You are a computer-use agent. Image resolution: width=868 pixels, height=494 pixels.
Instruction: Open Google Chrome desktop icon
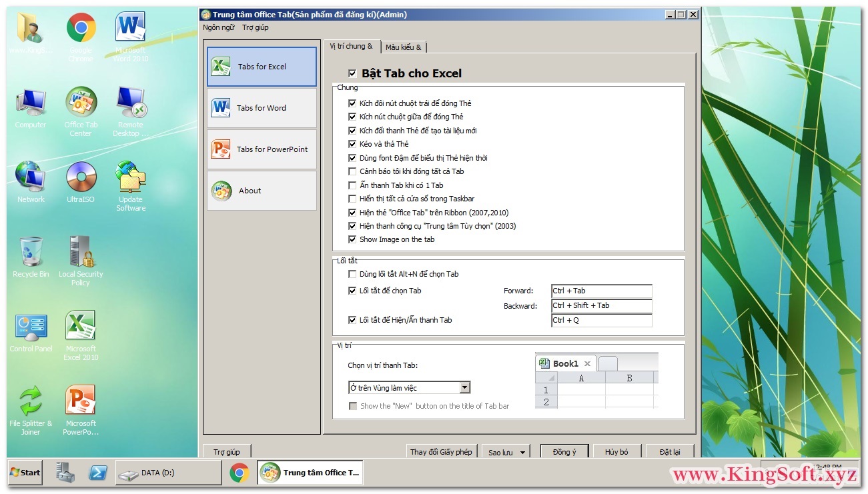pyautogui.click(x=81, y=37)
